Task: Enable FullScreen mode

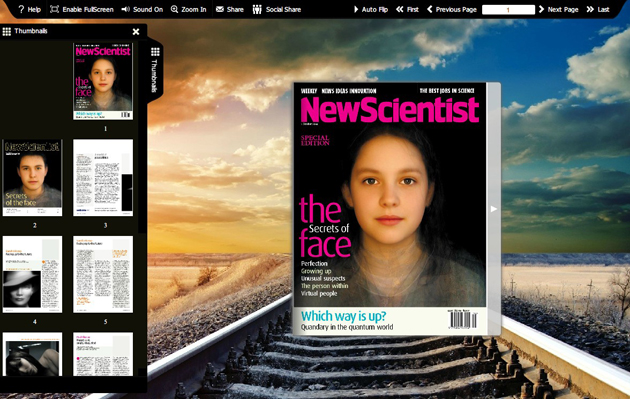Action: [x=82, y=9]
